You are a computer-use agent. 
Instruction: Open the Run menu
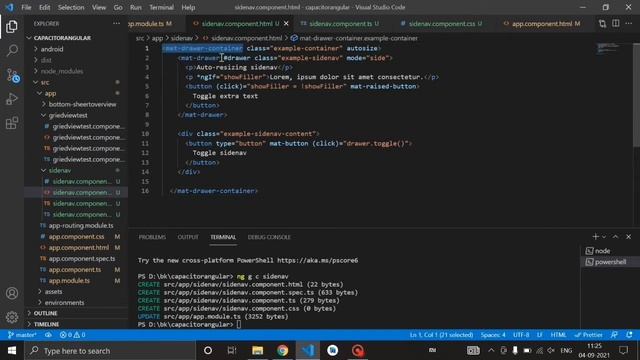point(136,7)
